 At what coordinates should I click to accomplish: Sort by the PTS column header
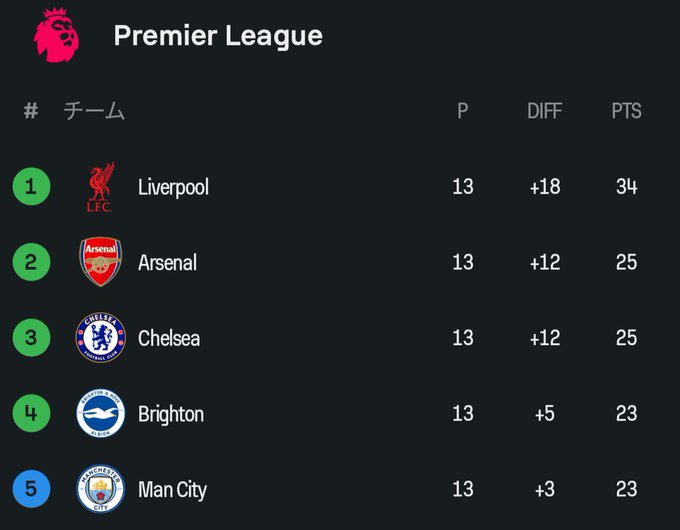[626, 111]
